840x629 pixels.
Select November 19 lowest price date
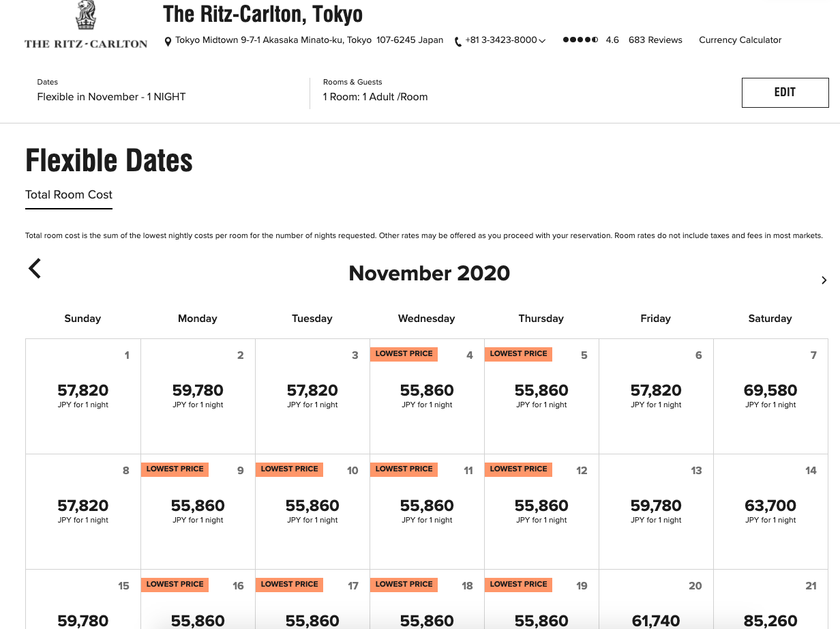(x=541, y=600)
